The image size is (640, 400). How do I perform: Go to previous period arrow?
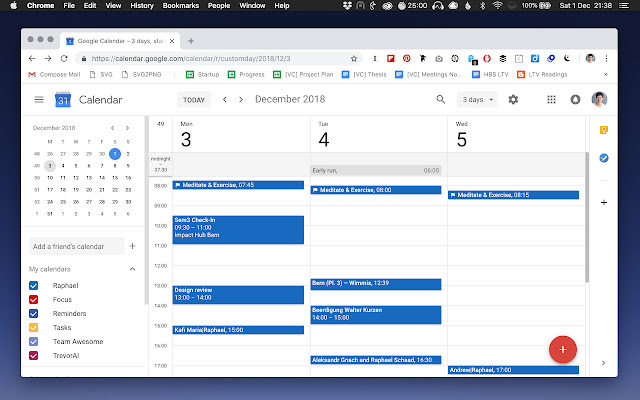[x=225, y=100]
